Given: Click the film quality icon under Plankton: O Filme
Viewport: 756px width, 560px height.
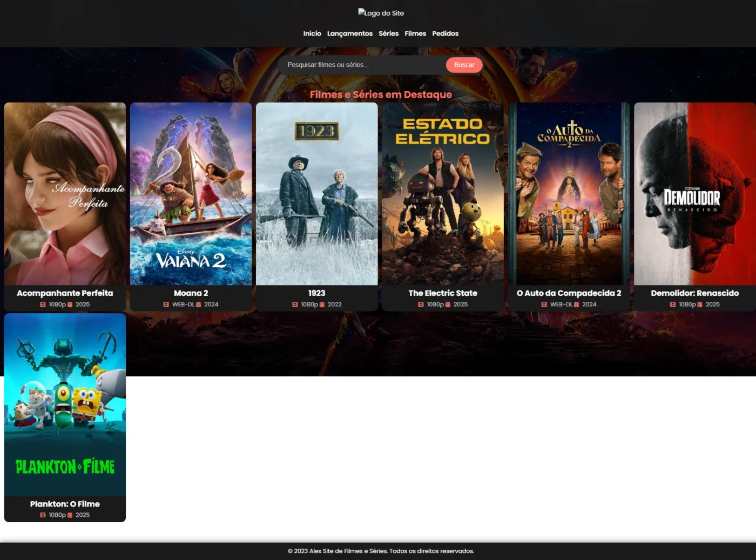Looking at the screenshot, I should (43, 515).
